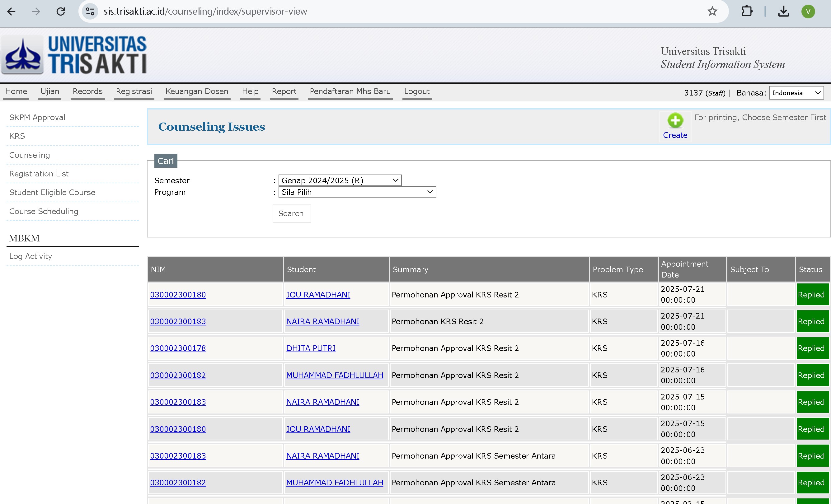Click the Summary column header

coord(489,269)
